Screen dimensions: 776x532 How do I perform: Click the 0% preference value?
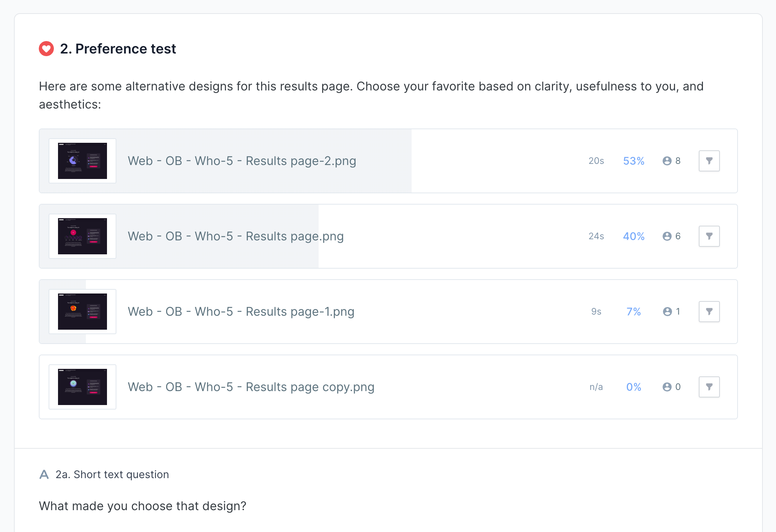click(634, 387)
